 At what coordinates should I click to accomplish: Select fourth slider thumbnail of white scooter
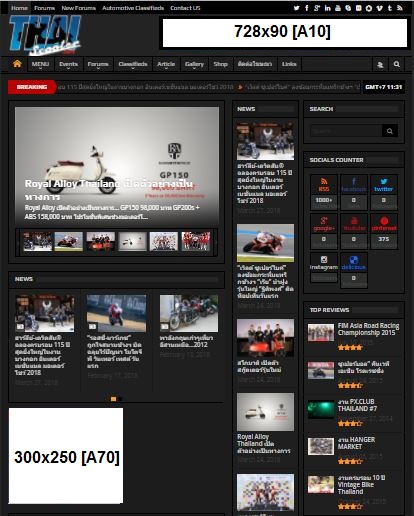132,241
